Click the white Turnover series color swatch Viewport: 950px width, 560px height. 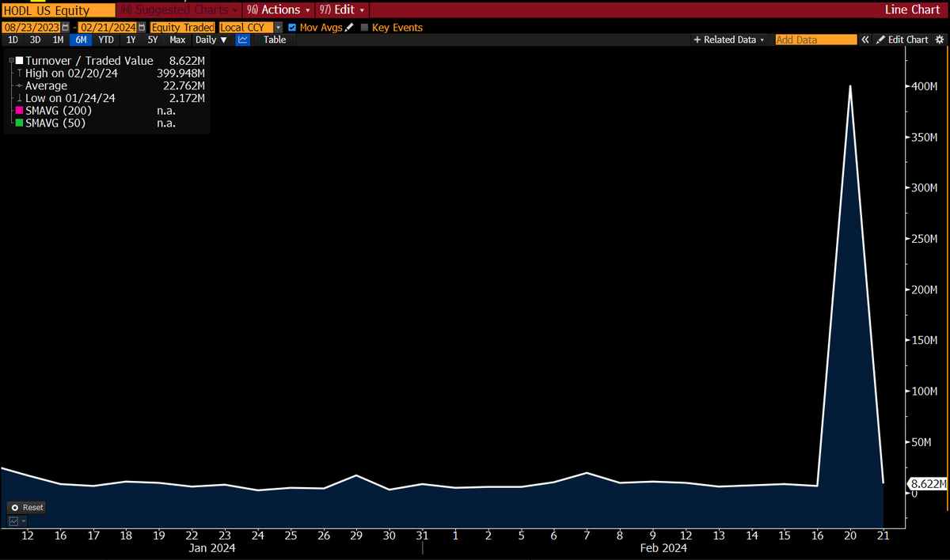[x=20, y=61]
